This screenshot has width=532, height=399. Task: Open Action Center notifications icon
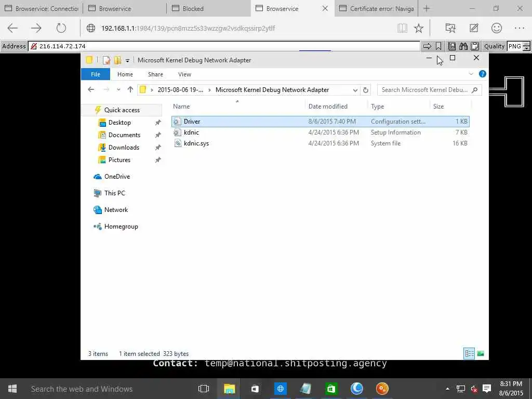pos(487,389)
